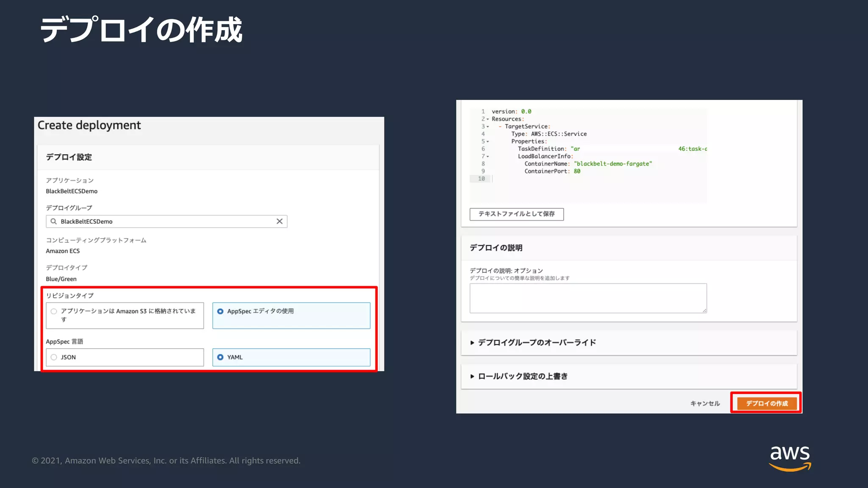This screenshot has width=868, height=488.
Task: Click the version: 0.0 line in editor
Action: coord(511,111)
